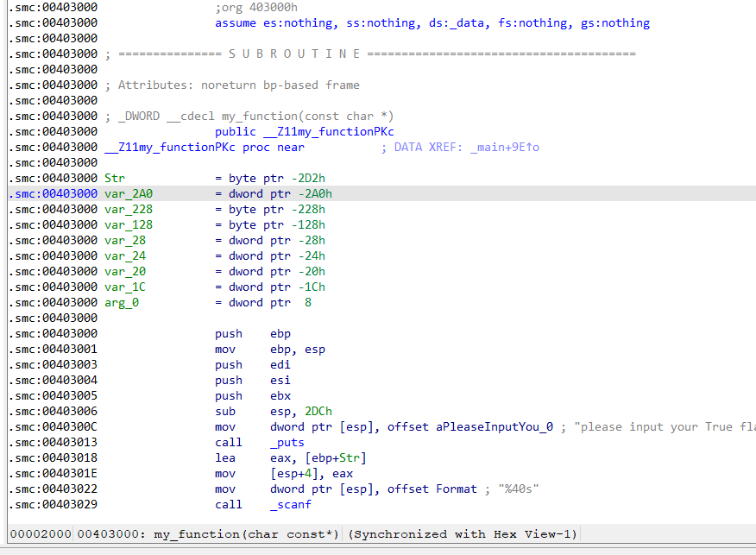
Task: Click the 'push edi' instruction
Action: [x=253, y=364]
